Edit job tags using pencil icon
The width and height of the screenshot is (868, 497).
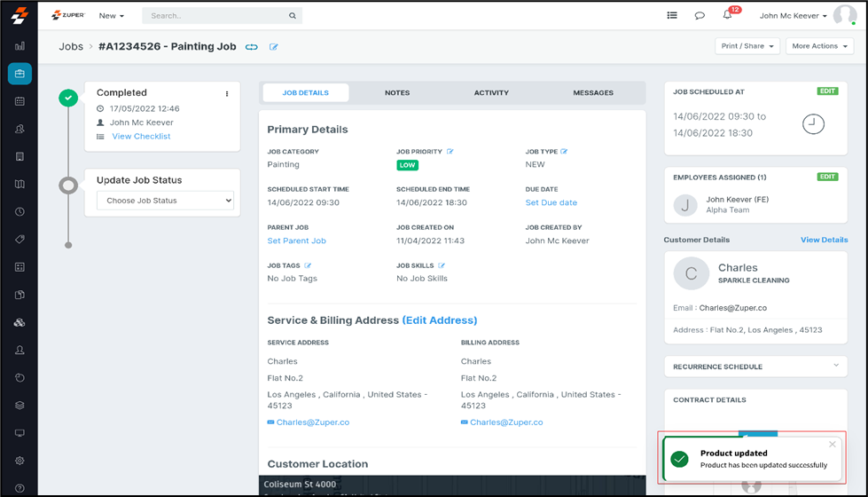(309, 265)
